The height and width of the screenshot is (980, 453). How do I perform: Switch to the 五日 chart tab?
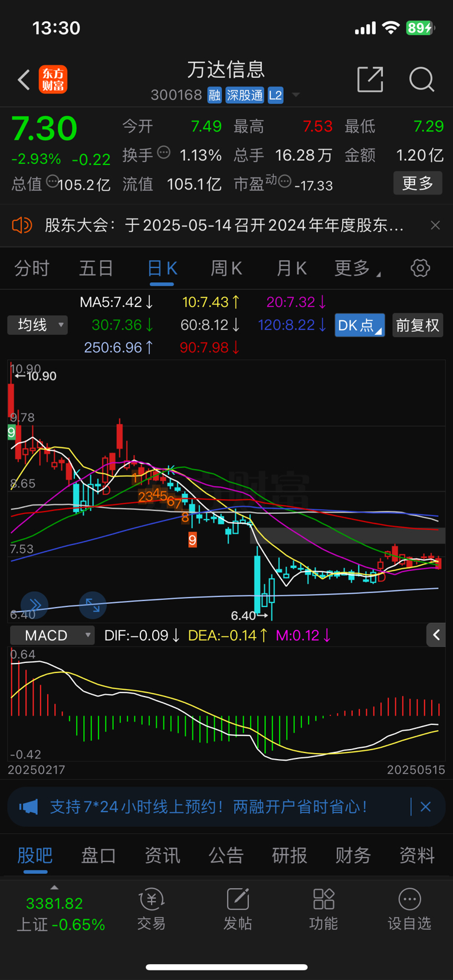pos(96,269)
